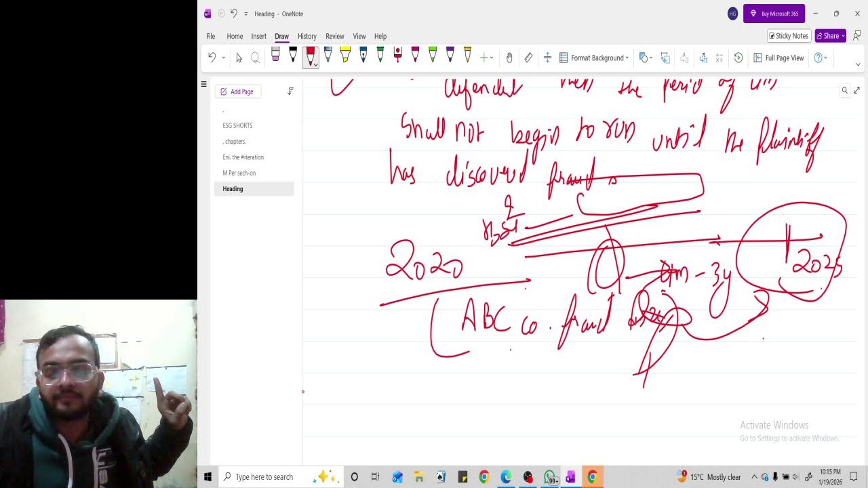Enable the Pan hand tool
The height and width of the screenshot is (488, 868).
click(x=509, y=58)
